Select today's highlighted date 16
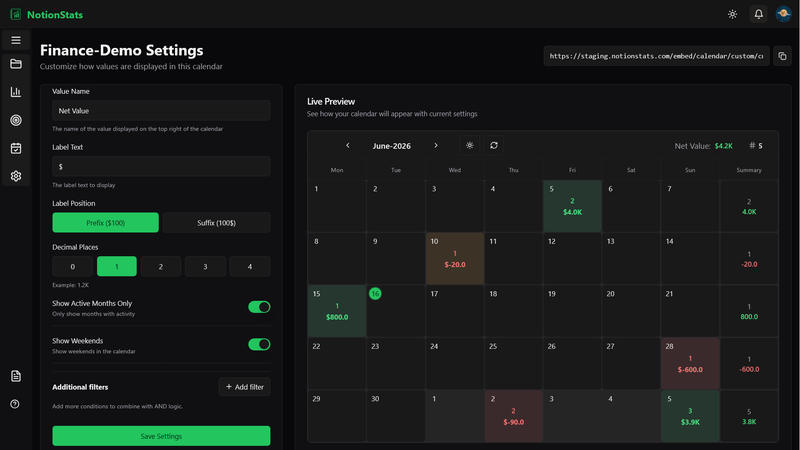This screenshot has width=800, height=450. 375,293
